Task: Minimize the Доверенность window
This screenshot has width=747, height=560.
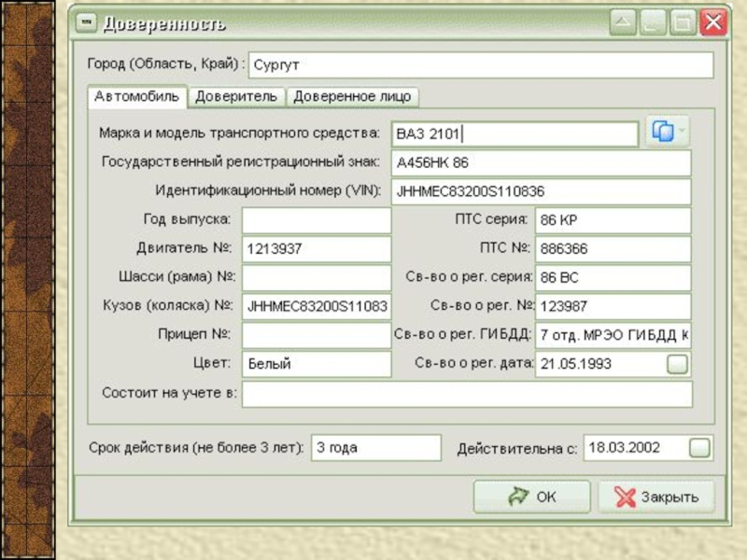Action: pos(653,23)
